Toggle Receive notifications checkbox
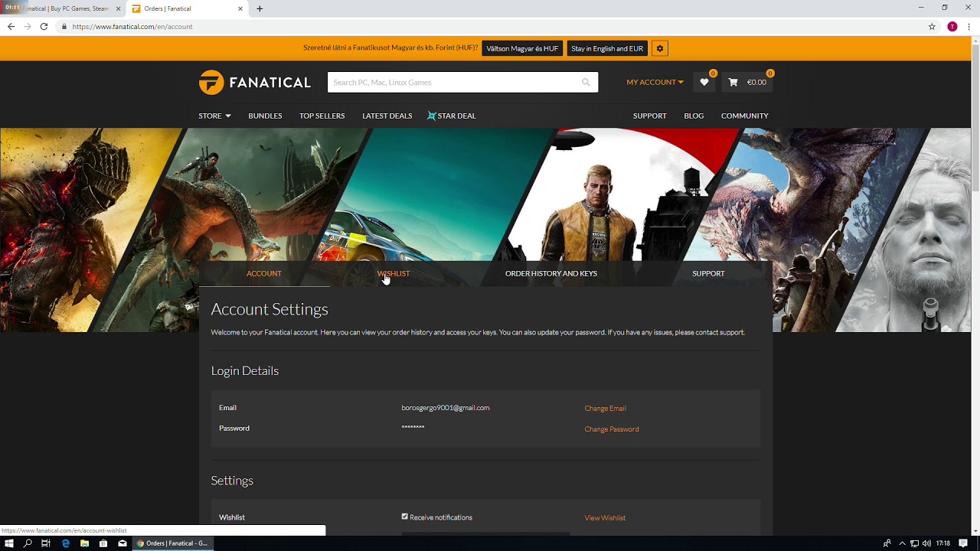Viewport: 980px width, 551px height. (405, 517)
